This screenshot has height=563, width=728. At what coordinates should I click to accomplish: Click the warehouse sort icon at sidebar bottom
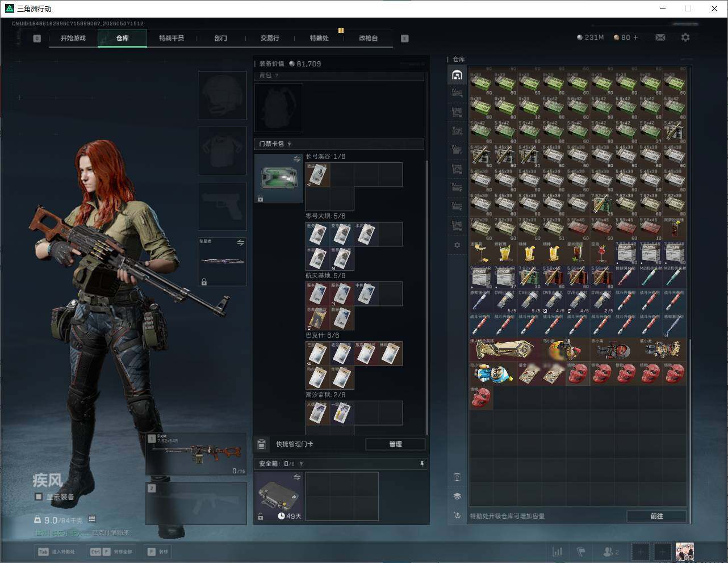[x=457, y=515]
